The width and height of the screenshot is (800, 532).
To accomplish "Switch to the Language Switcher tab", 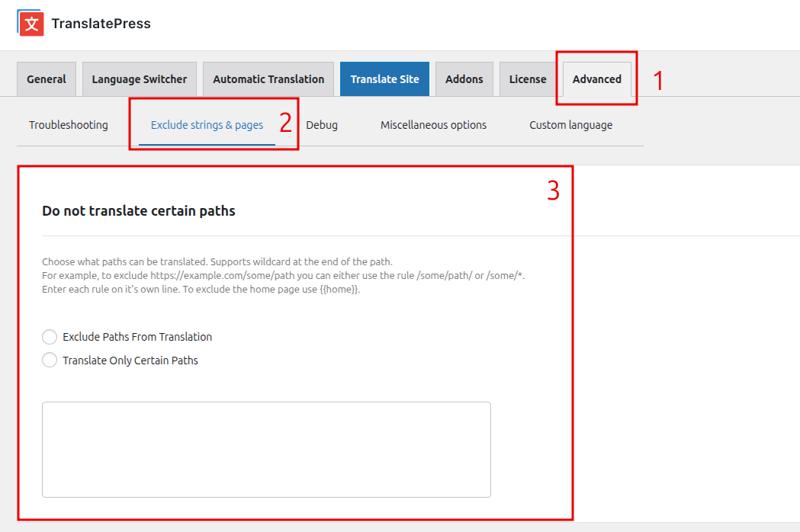I will click(140, 79).
